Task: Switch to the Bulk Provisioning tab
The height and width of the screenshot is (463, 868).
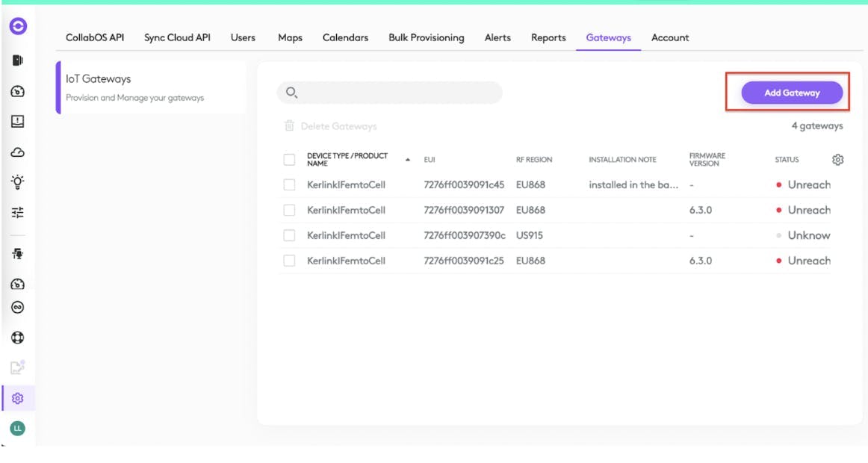Action: 427,37
